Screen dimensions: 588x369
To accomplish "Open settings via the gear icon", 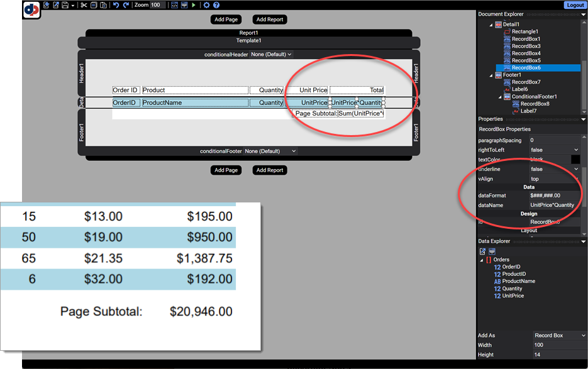I will coord(206,5).
